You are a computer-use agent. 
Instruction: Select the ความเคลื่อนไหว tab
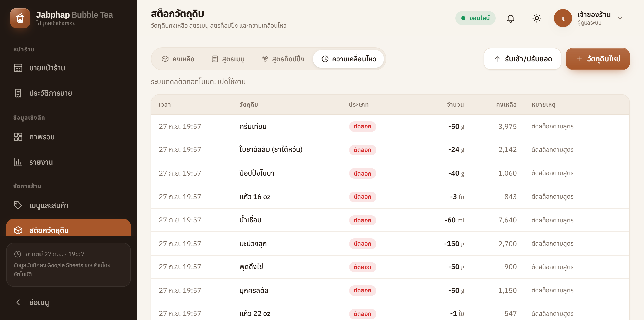[348, 59]
